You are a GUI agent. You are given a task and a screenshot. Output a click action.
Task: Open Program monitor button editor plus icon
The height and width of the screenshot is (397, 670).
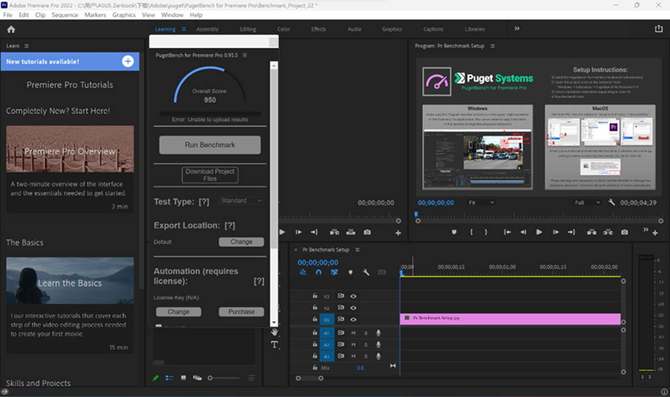point(655,233)
